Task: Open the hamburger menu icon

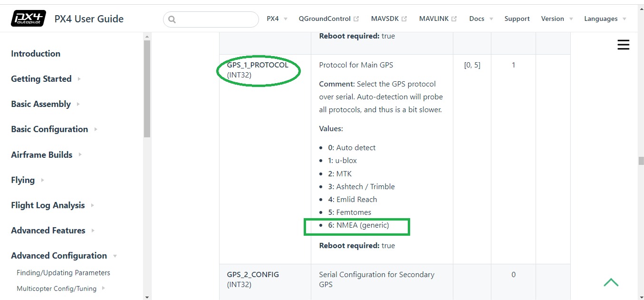Action: [623, 44]
